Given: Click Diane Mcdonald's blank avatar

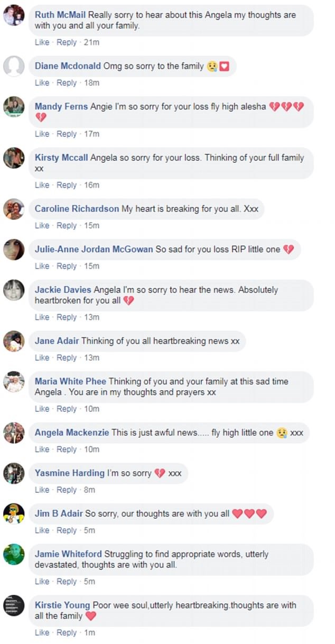Looking at the screenshot, I should pyautogui.click(x=14, y=67).
